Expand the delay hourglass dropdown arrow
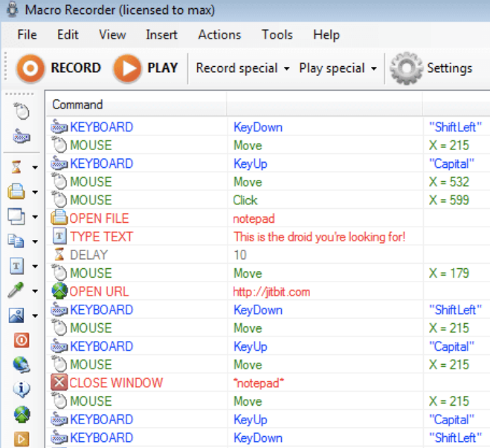 point(35,167)
